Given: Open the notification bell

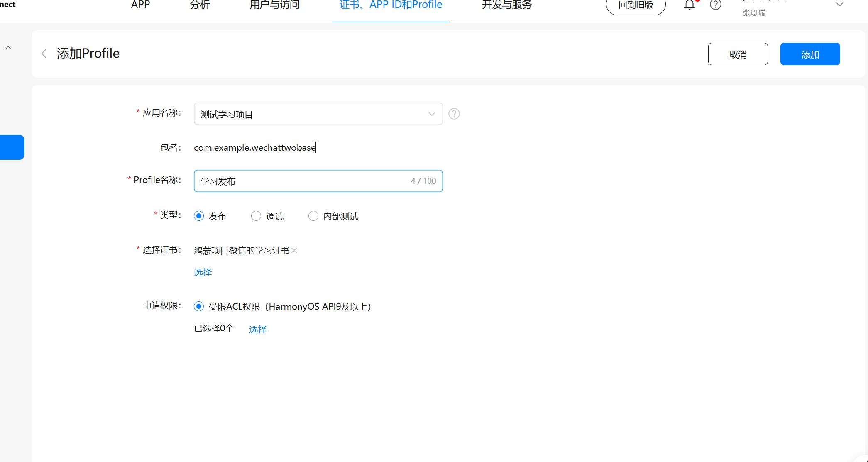Looking at the screenshot, I should (690, 5).
